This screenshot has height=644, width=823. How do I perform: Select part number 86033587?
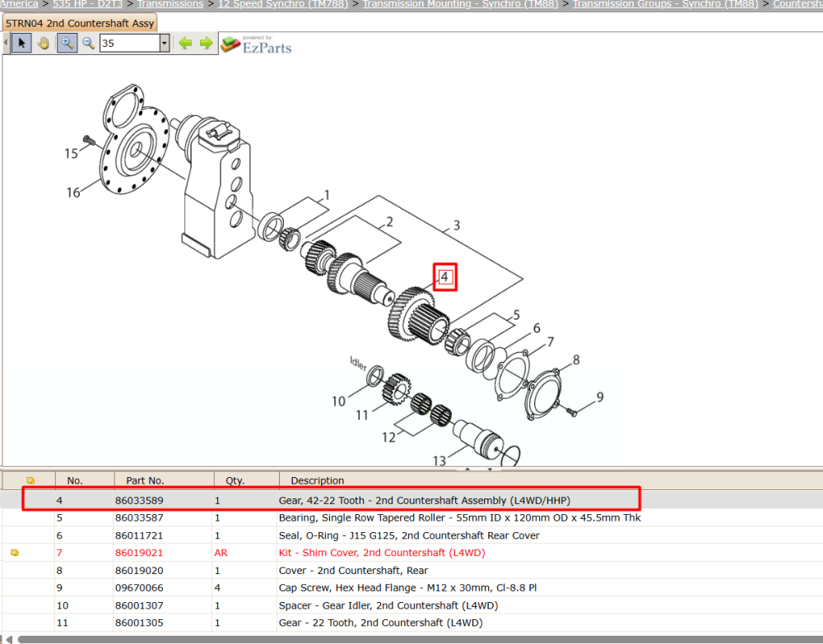click(139, 517)
